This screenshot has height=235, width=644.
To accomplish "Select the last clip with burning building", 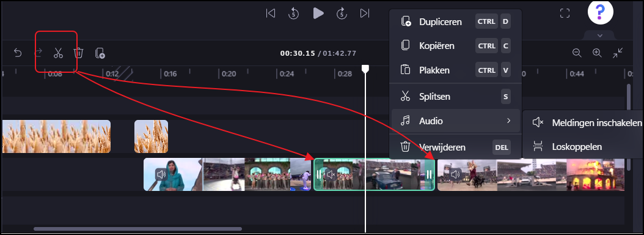I will click(531, 174).
